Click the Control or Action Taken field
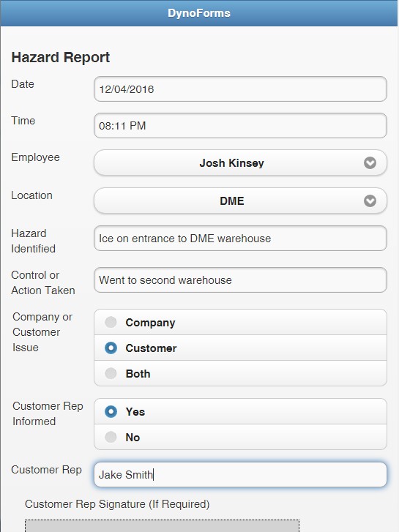399x532 pixels. tap(240, 280)
